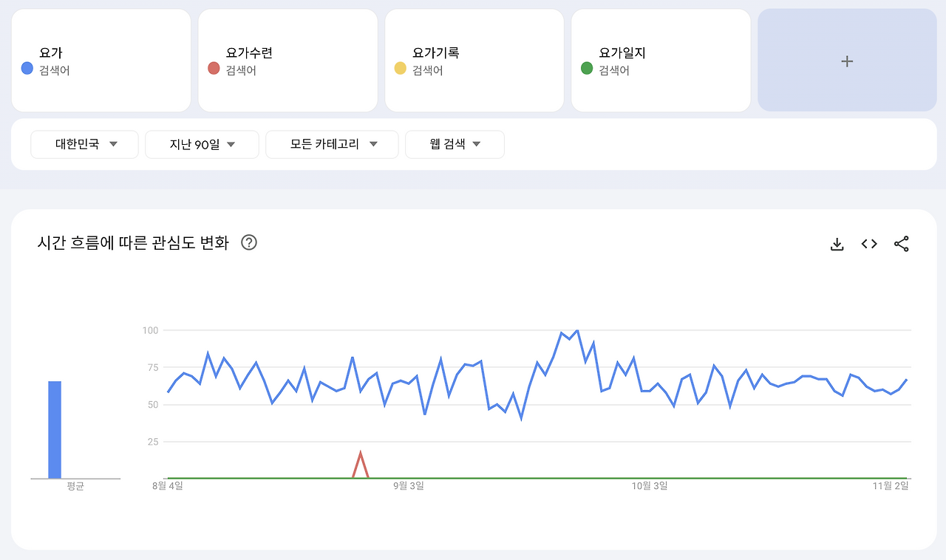The height and width of the screenshot is (560, 946).
Task: Add a new comparison term with the plus tile
Action: click(x=847, y=61)
